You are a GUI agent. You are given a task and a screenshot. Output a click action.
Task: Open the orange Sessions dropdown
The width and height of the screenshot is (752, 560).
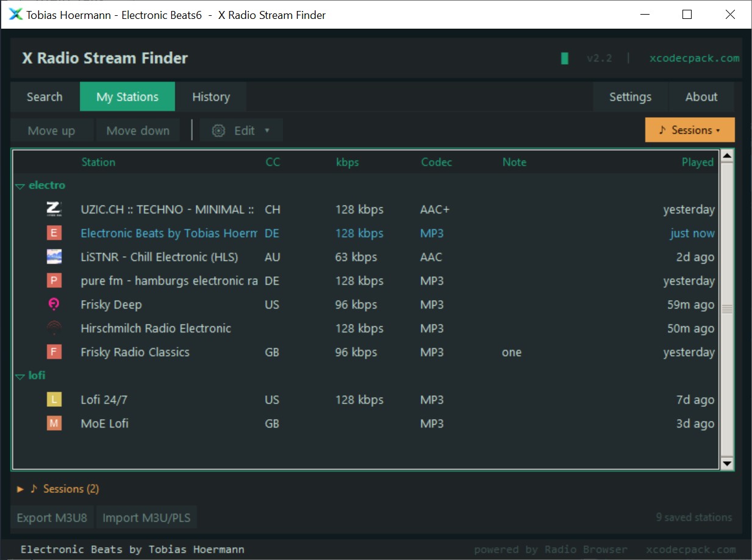690,130
